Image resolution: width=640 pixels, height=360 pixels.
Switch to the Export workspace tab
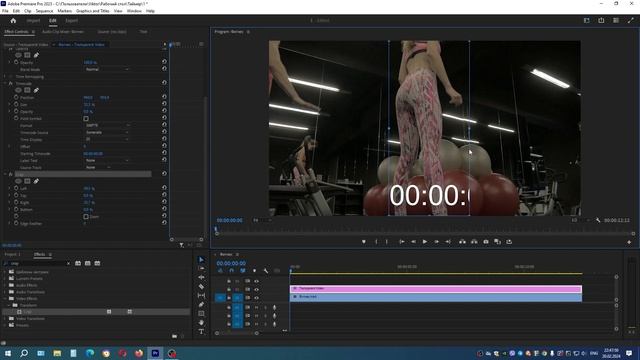[x=71, y=20]
